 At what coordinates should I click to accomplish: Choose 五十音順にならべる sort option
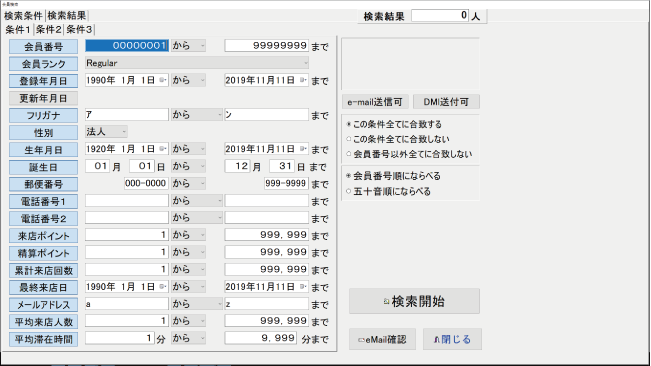point(389,191)
